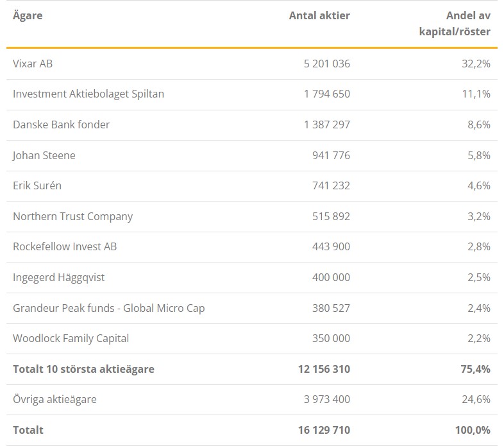This screenshot has height=446, width=504.
Task: Click the total shares 16 129 710
Action: click(324, 430)
